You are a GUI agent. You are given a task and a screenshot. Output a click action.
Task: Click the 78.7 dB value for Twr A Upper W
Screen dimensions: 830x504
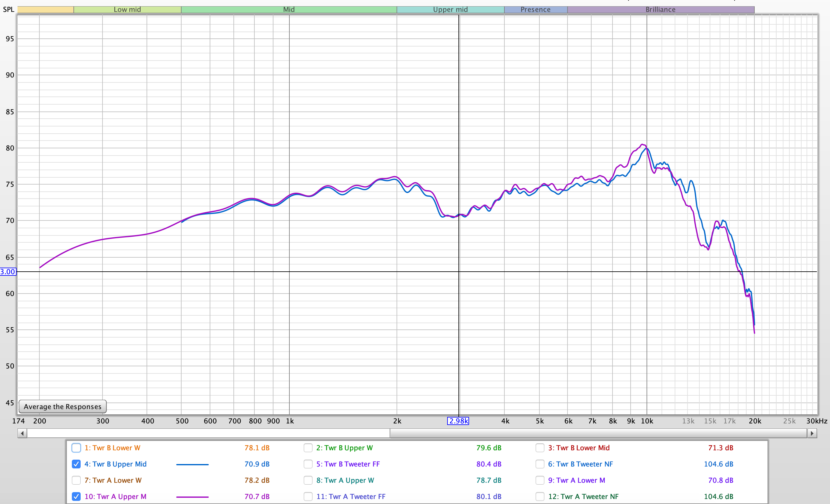coord(489,480)
